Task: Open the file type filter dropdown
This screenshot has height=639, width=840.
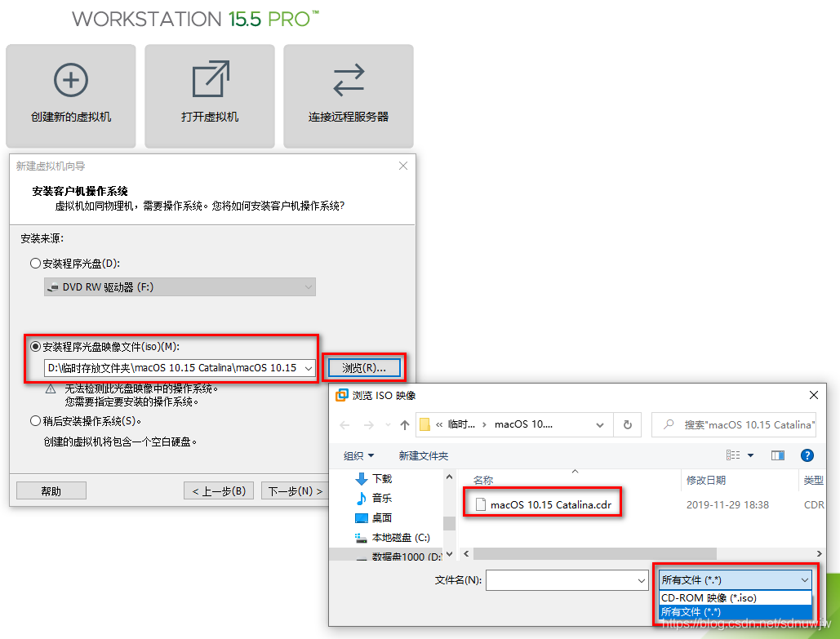Action: [x=735, y=580]
